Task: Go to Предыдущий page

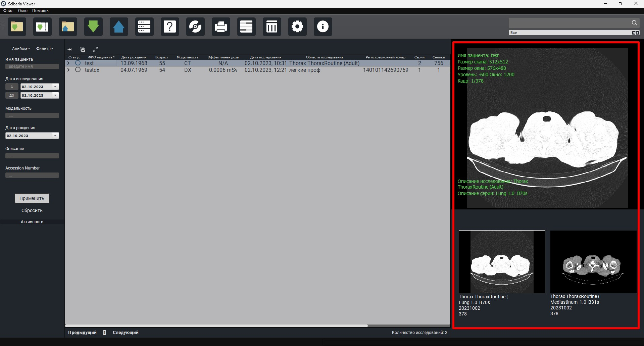Action: [82, 333]
